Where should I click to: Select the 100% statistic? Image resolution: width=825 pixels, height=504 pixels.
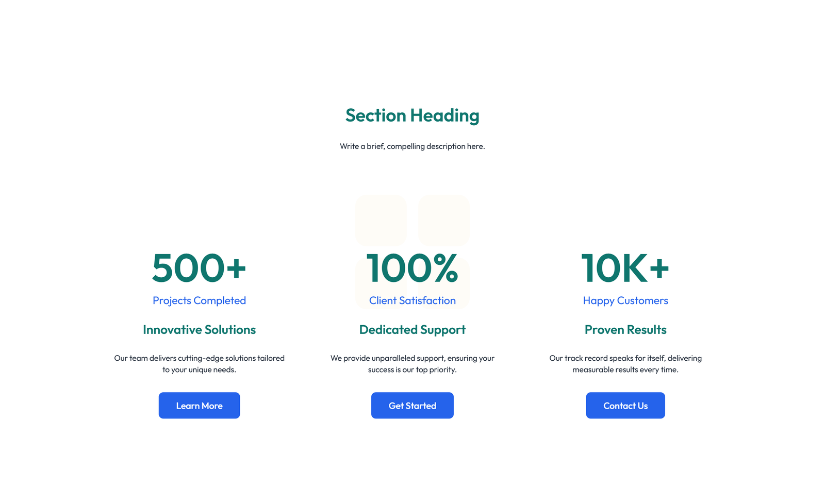click(412, 268)
